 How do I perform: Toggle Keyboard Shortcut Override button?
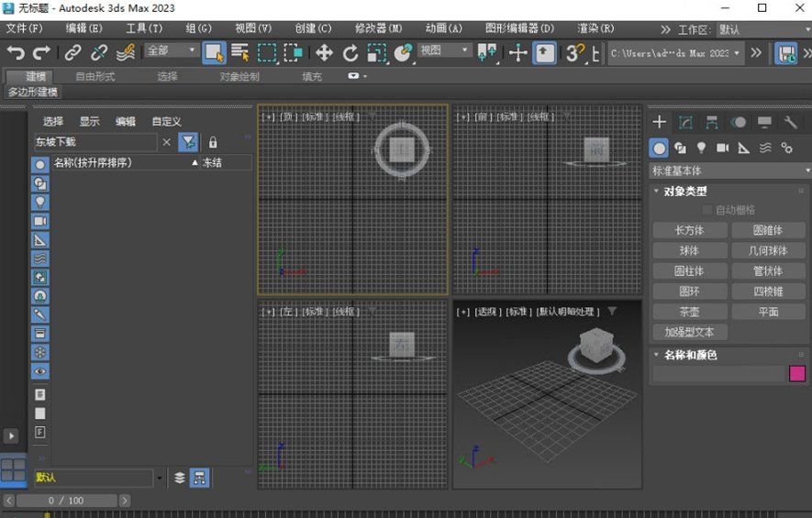(x=544, y=53)
